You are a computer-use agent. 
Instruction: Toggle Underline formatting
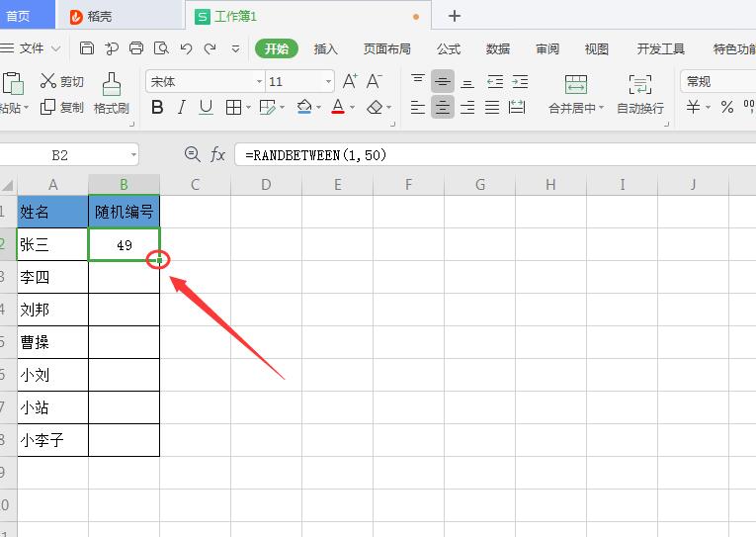coord(207,108)
